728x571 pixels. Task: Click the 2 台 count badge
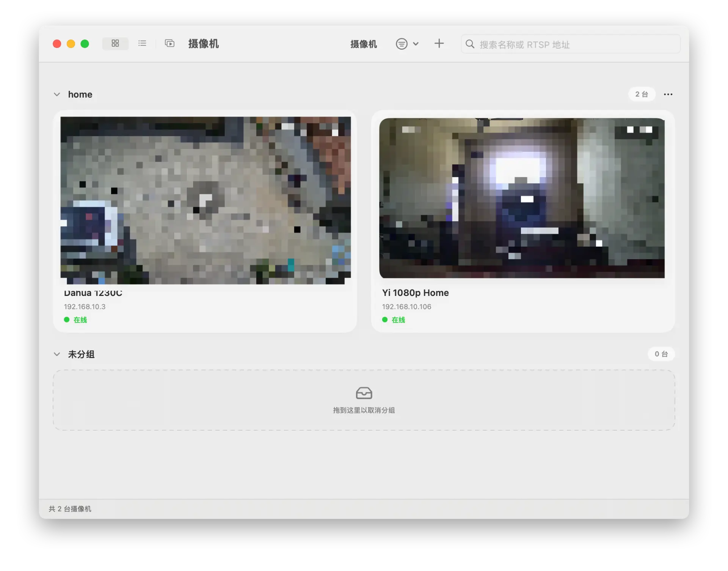click(x=641, y=94)
